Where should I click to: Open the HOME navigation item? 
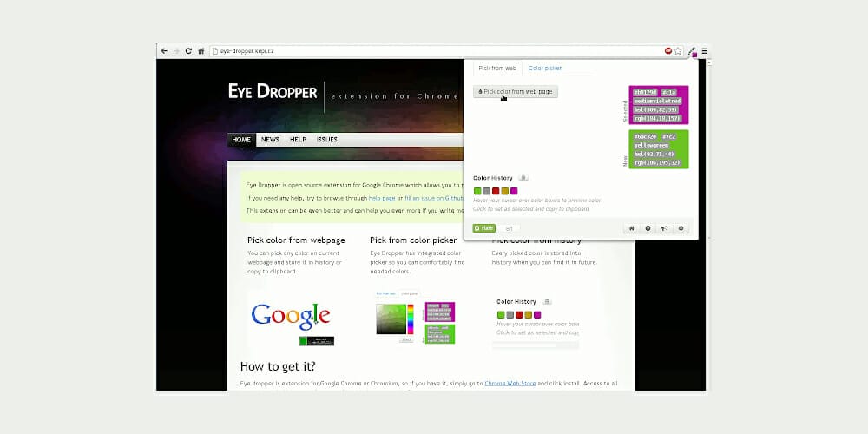coord(241,140)
